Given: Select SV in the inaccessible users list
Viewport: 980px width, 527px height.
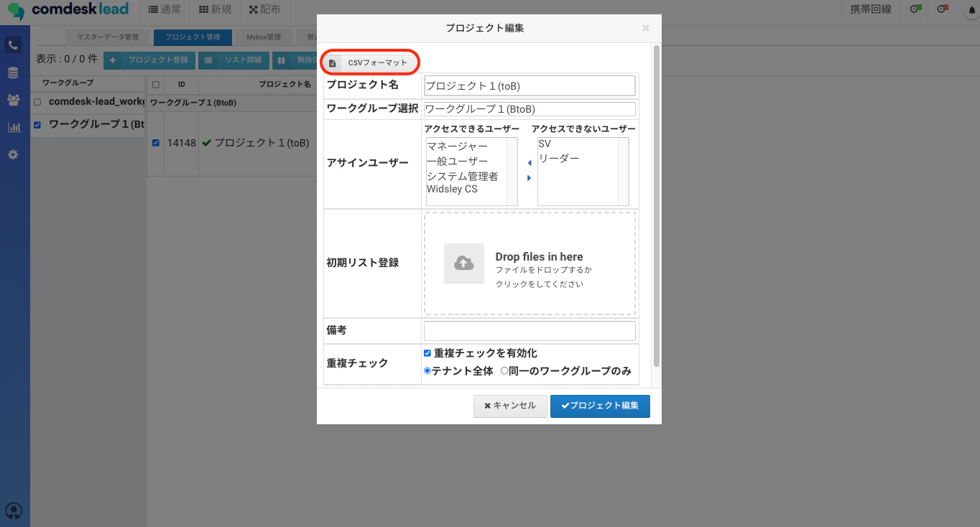Looking at the screenshot, I should pyautogui.click(x=545, y=144).
